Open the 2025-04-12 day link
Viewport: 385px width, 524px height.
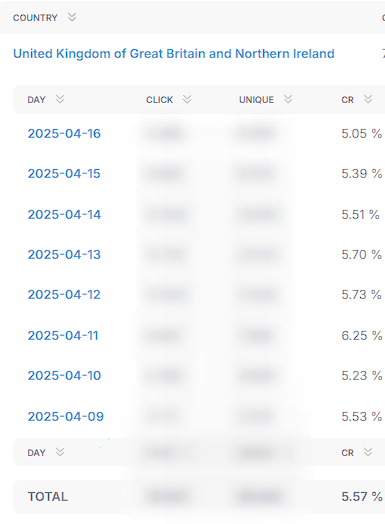(64, 295)
